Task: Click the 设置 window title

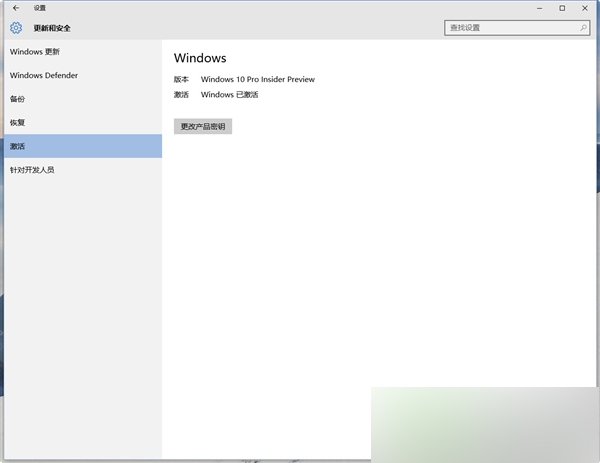Action: tap(40, 8)
